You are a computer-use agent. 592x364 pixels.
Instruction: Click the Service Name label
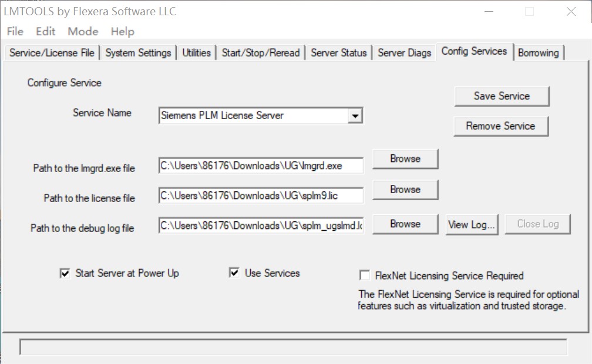pos(102,113)
